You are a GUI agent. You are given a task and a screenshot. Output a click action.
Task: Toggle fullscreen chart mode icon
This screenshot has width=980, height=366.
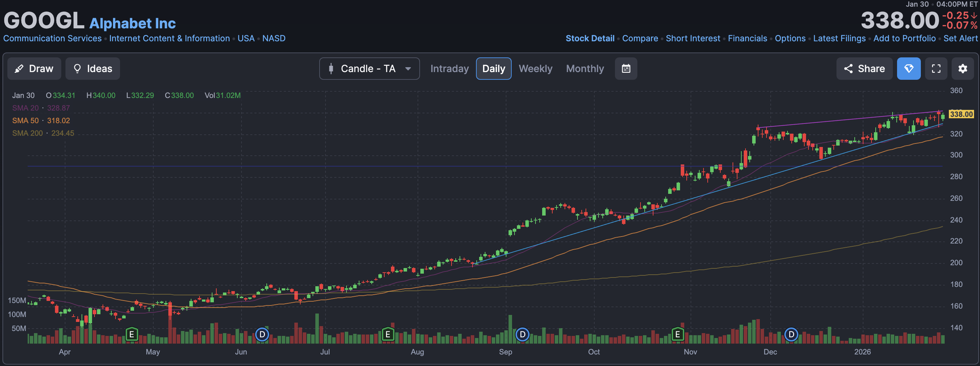coord(936,69)
